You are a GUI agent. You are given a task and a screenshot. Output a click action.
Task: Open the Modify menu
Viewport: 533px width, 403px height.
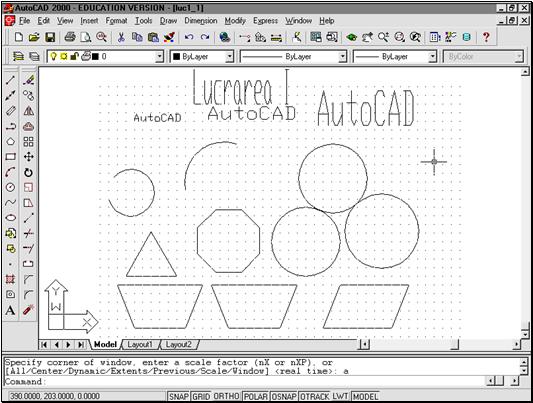[x=235, y=21]
